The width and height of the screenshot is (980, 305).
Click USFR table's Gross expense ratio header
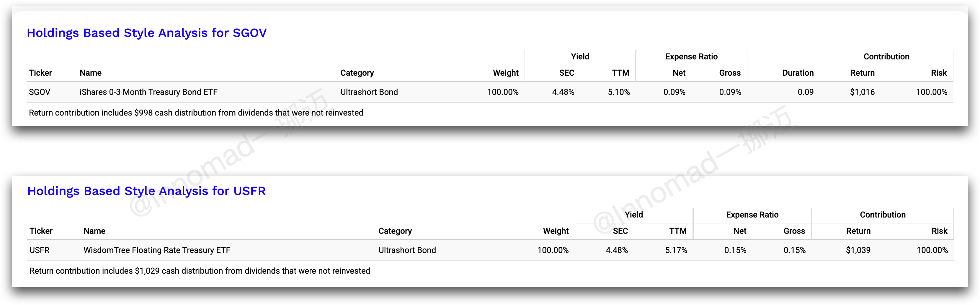tap(794, 231)
